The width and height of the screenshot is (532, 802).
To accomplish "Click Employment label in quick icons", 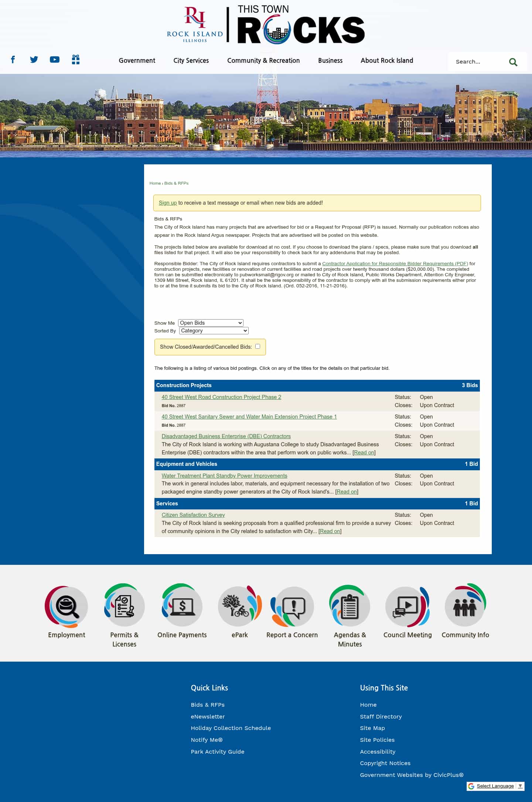I will tap(66, 635).
